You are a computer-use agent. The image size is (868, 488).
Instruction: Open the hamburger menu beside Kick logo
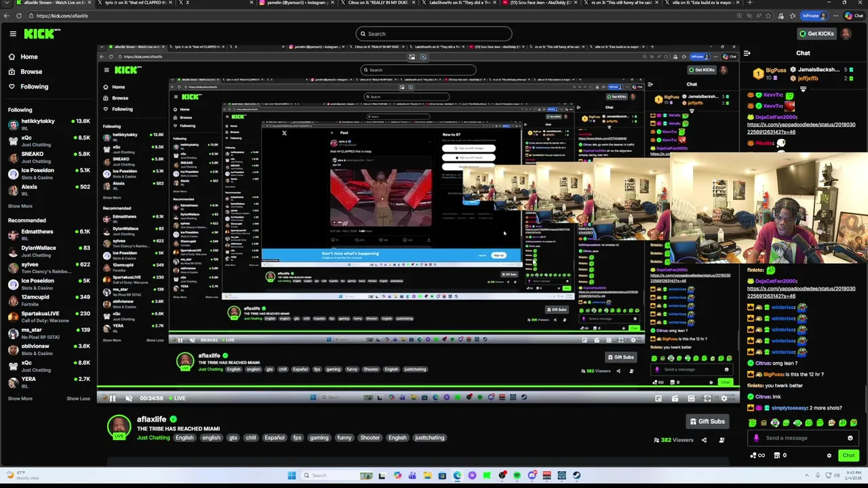tap(12, 33)
